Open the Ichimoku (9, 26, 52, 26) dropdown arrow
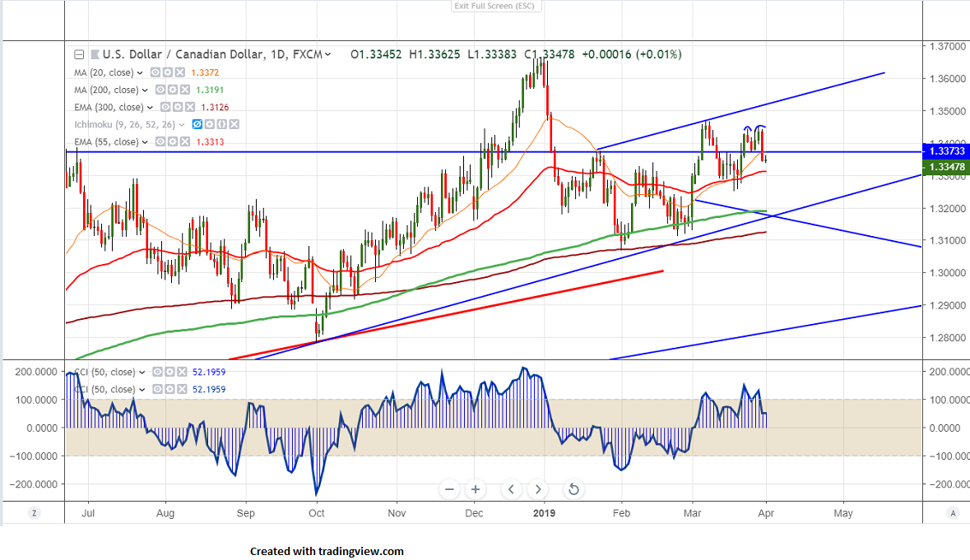Screen dimensions: 970x560 click(x=182, y=125)
